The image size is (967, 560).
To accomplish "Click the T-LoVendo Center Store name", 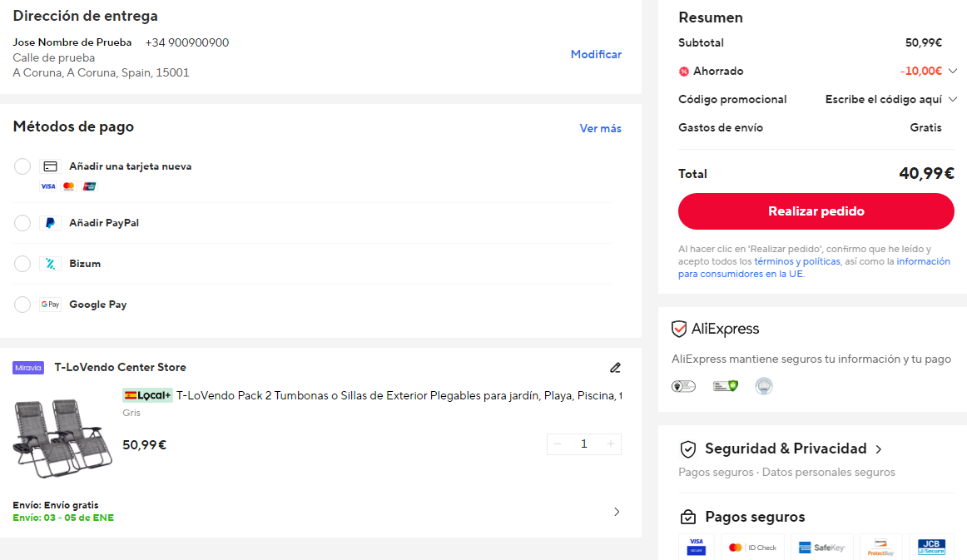I will tap(121, 368).
